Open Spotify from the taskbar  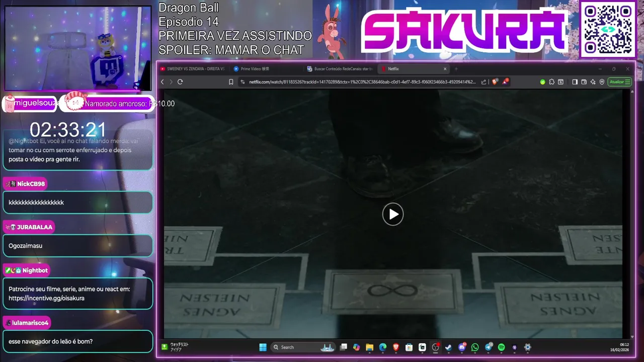click(x=502, y=347)
